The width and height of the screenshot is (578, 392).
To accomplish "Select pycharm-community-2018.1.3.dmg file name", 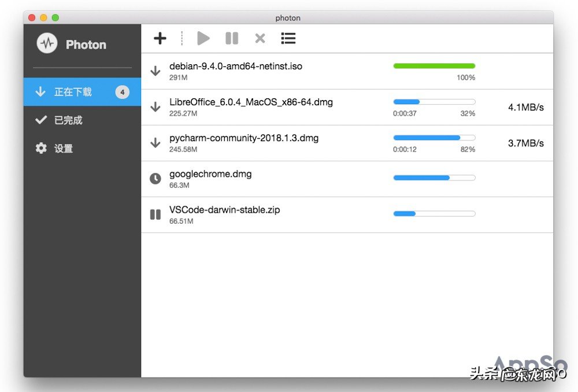I will [x=244, y=138].
